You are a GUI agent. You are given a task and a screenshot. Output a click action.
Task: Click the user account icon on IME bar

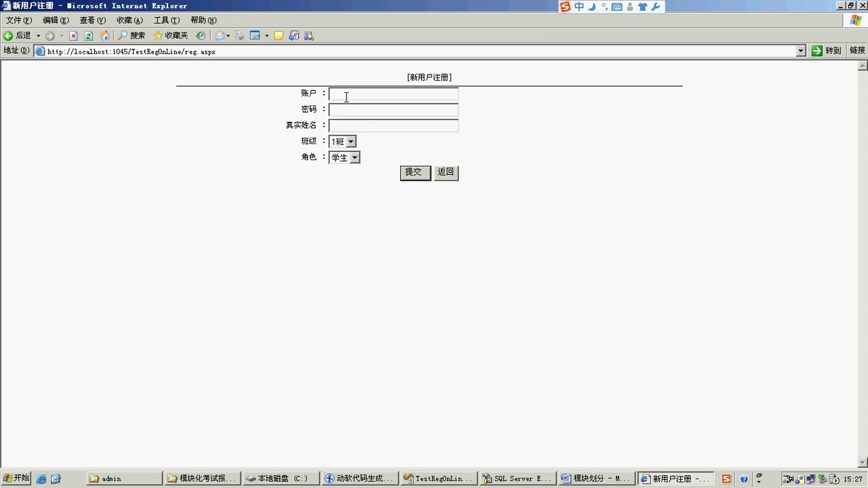click(630, 7)
